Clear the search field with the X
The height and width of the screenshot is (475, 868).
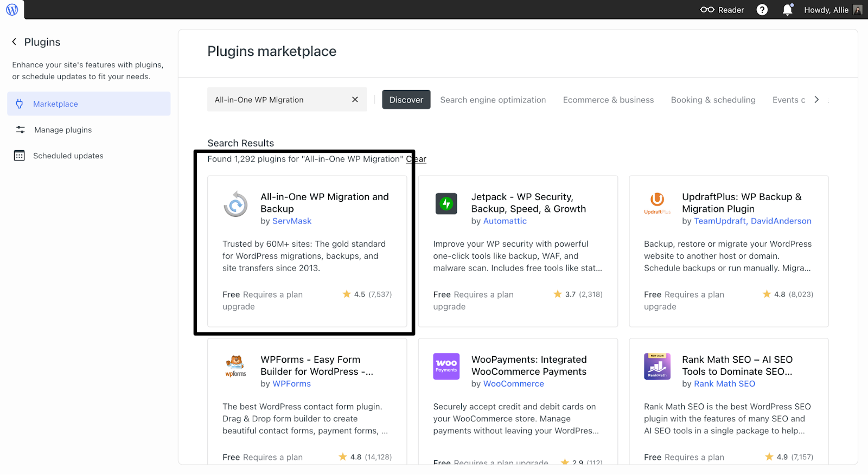coord(355,100)
